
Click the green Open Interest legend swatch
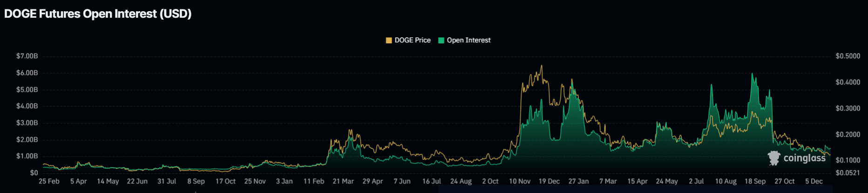pyautogui.click(x=441, y=41)
